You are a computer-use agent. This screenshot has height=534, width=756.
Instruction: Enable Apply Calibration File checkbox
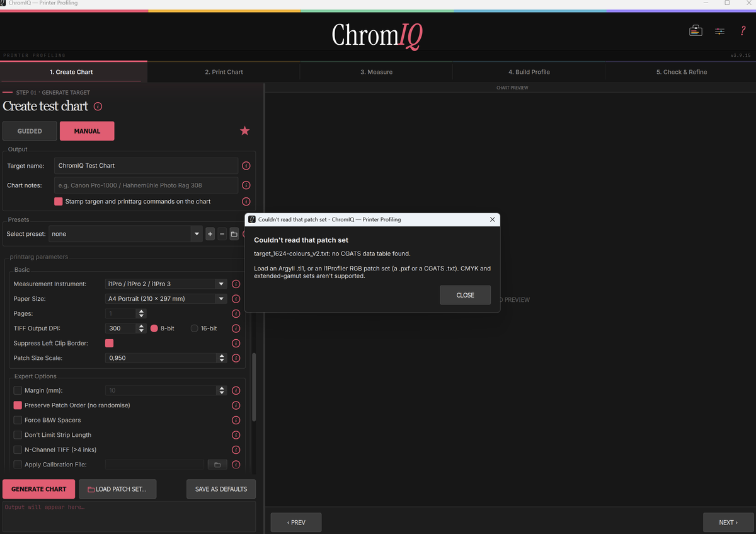tap(18, 465)
